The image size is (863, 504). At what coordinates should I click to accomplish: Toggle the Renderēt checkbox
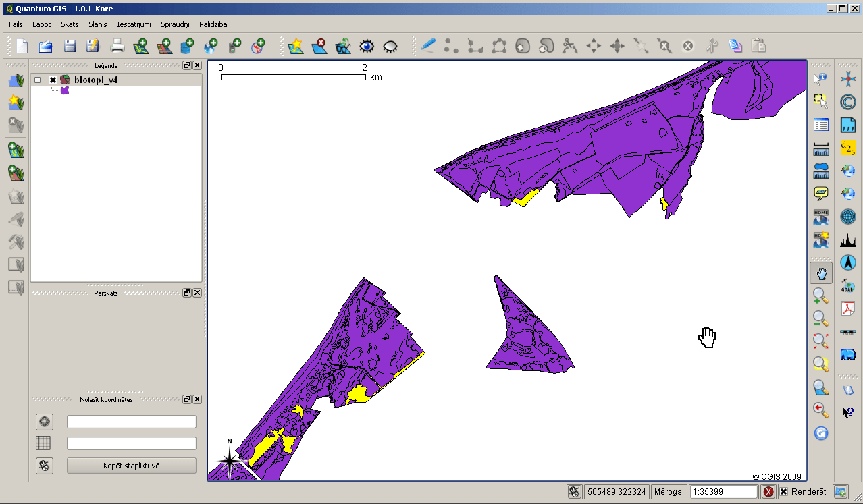click(783, 492)
